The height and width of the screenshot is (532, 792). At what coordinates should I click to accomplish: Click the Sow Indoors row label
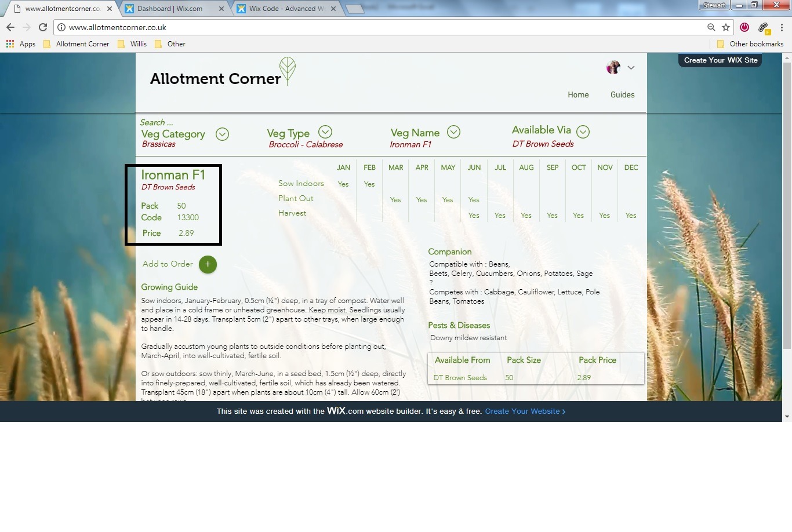301,184
